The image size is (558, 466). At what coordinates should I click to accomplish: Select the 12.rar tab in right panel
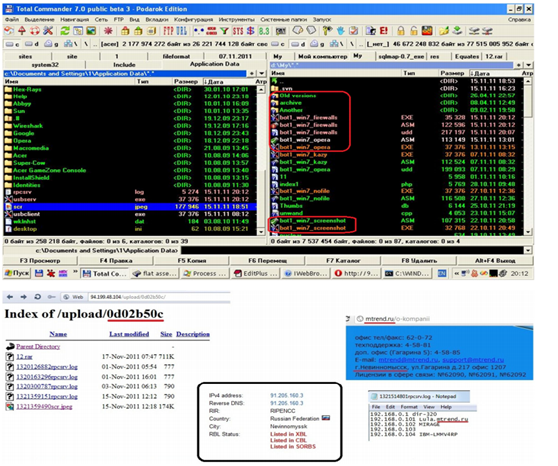point(494,57)
